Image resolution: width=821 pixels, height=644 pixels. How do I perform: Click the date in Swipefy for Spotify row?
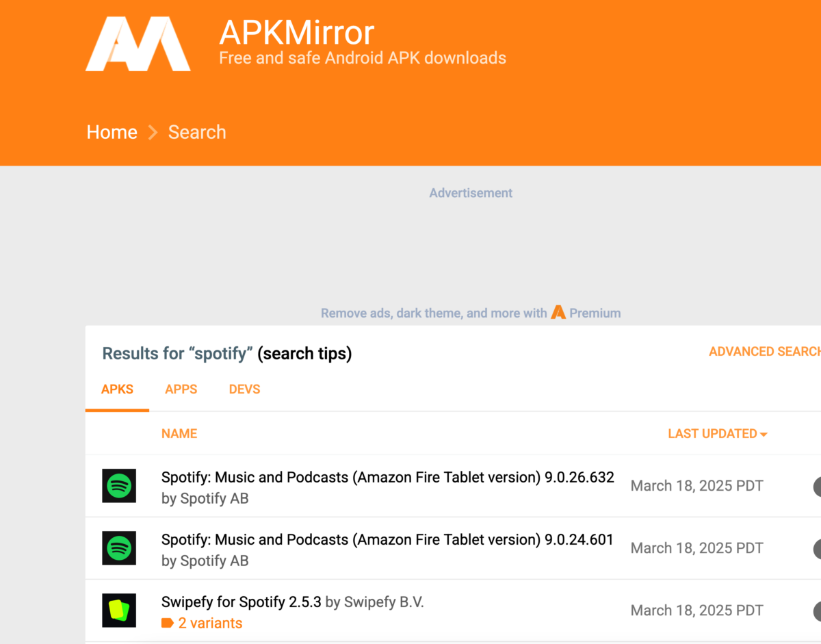pyautogui.click(x=696, y=610)
